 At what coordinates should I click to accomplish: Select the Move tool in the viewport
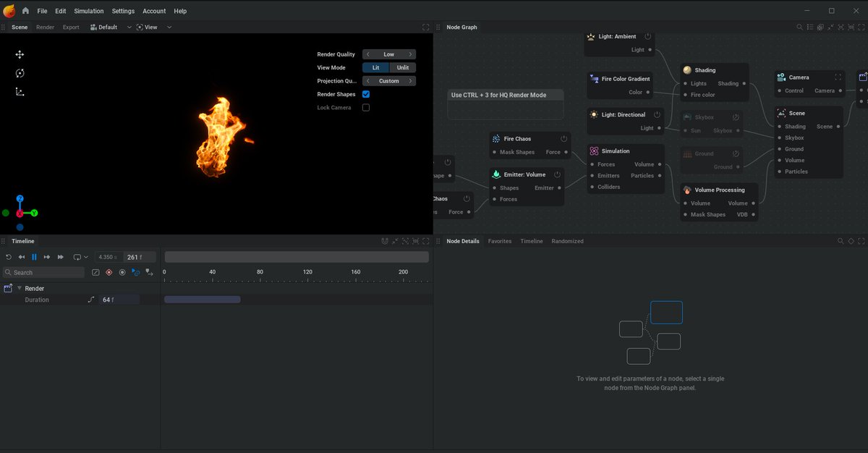[x=20, y=54]
